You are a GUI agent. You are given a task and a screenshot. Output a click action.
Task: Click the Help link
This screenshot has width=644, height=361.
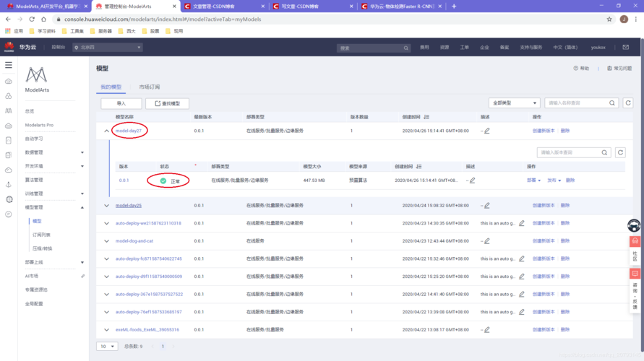tap(581, 69)
